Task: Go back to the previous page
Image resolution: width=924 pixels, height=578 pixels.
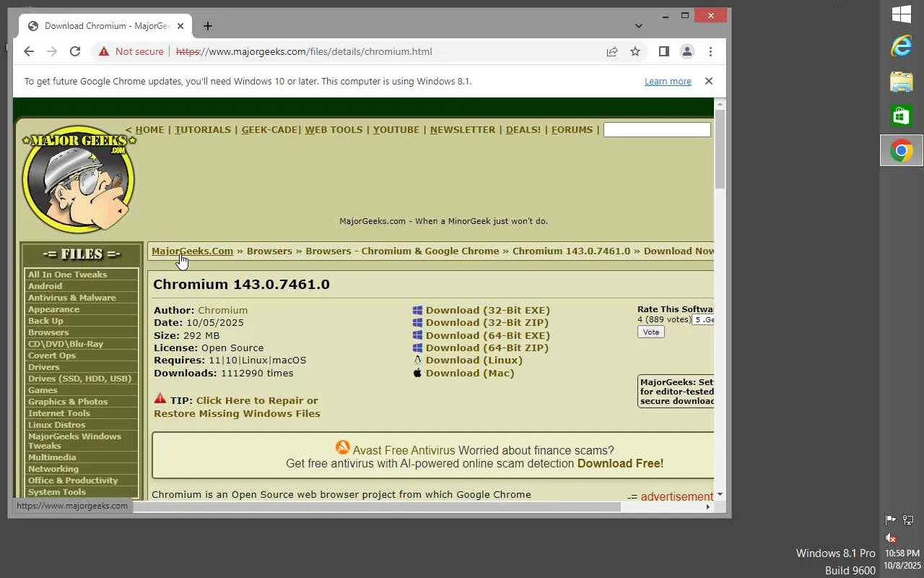Action: (29, 51)
